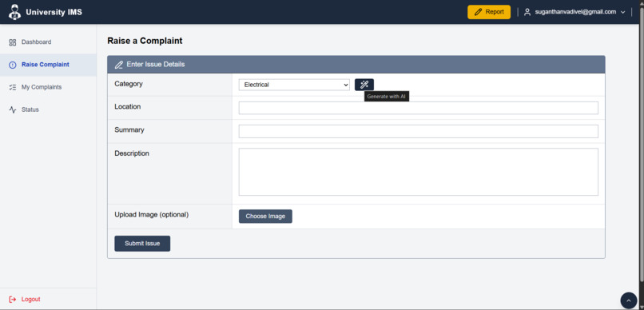Click the Description field label
The height and width of the screenshot is (310, 644).
(132, 153)
